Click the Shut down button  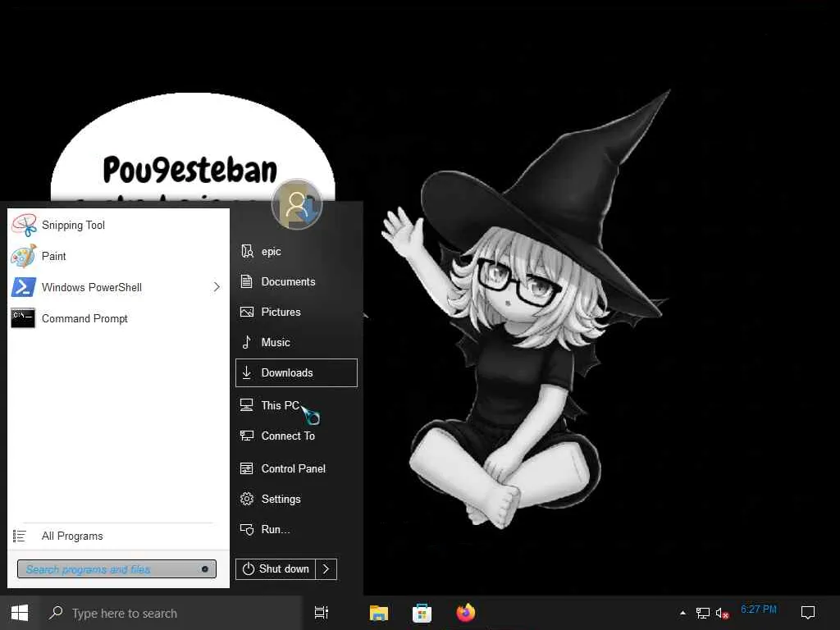pos(276,569)
